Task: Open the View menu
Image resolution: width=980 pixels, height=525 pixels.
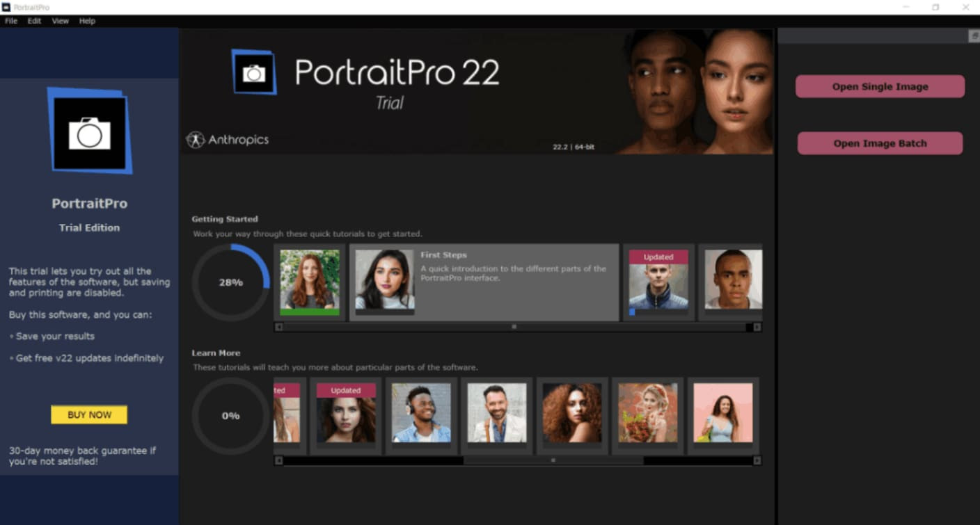Action: click(61, 21)
